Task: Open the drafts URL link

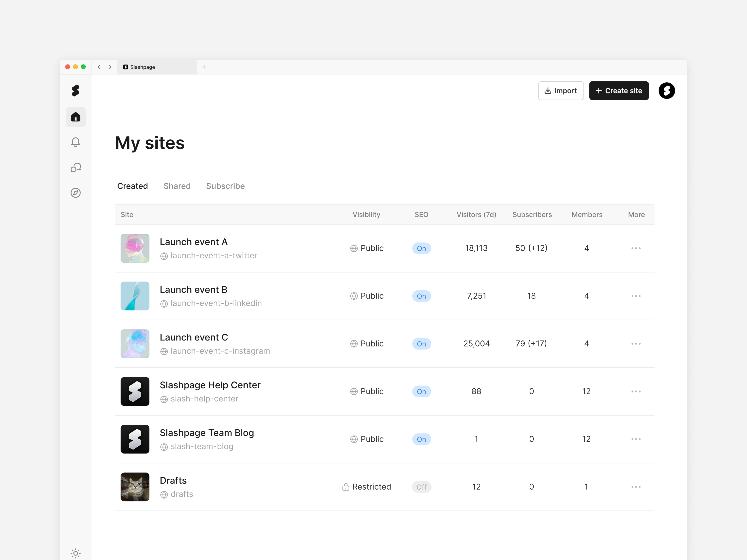Action: click(176, 494)
